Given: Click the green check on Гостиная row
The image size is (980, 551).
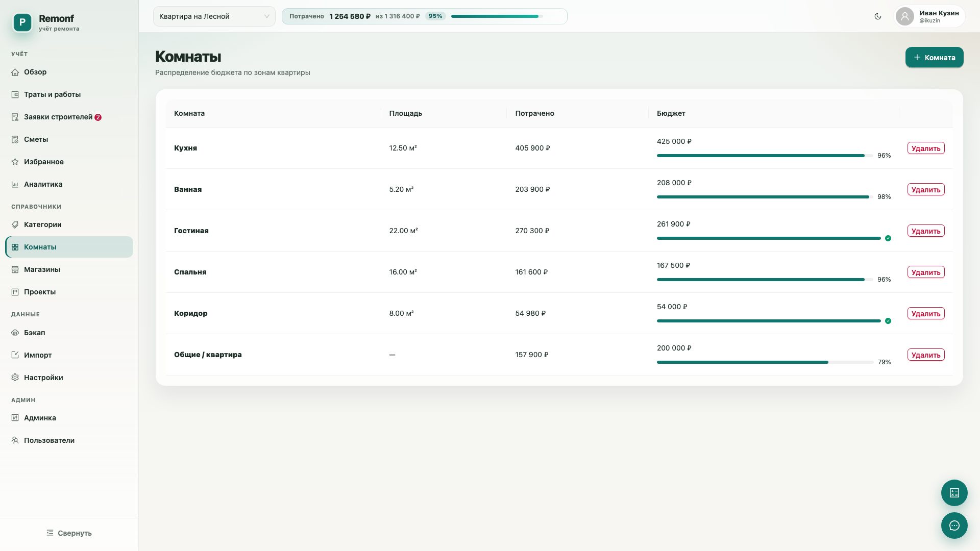Looking at the screenshot, I should coord(888,238).
